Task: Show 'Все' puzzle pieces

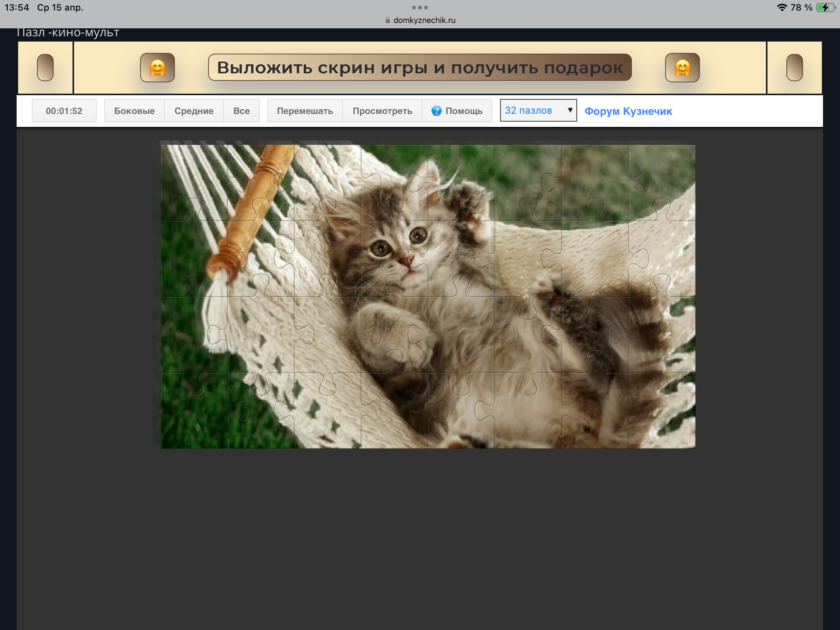Action: pyautogui.click(x=241, y=111)
